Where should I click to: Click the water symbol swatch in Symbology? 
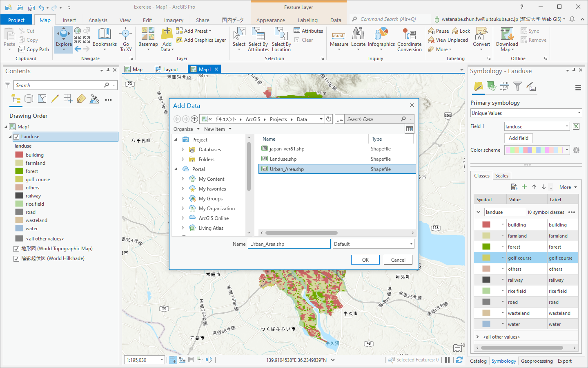pos(486,324)
